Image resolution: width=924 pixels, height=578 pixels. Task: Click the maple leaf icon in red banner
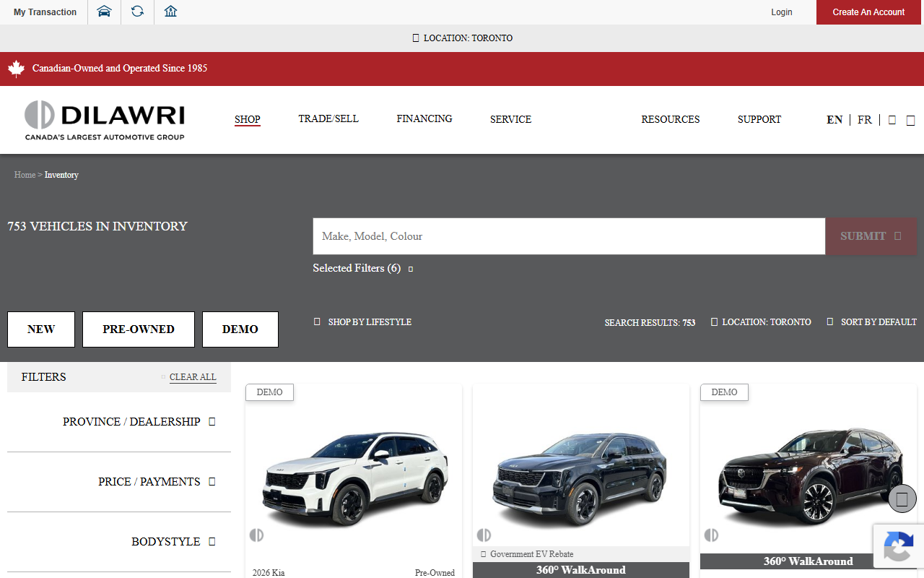tap(16, 69)
